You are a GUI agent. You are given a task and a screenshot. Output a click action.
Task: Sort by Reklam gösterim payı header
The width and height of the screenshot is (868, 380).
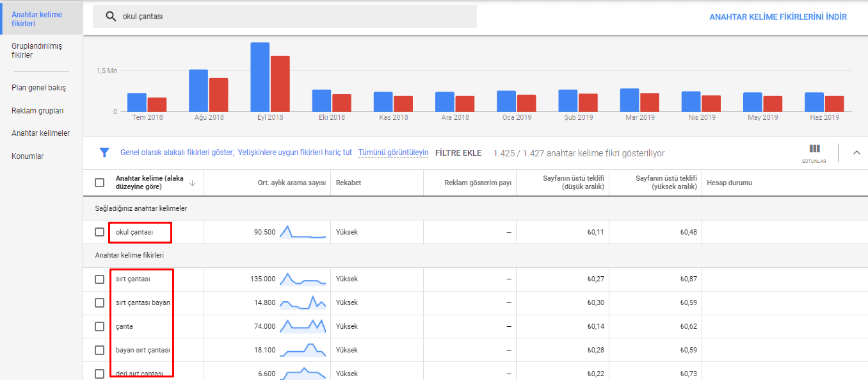coord(478,183)
